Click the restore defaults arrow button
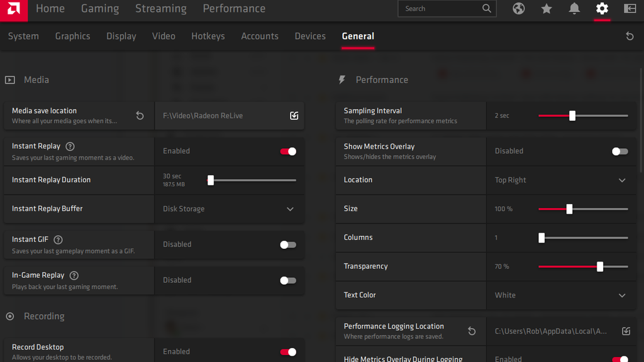Viewport: 644px width, 362px height. click(630, 36)
